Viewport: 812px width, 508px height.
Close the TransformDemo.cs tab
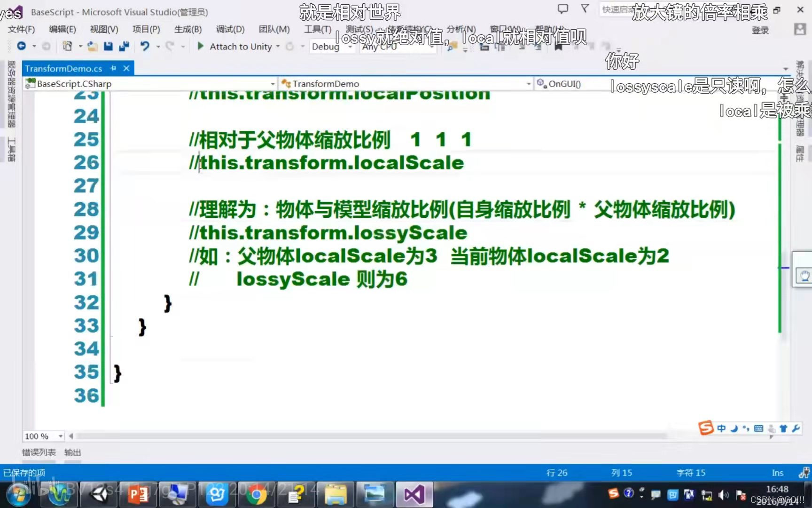pyautogui.click(x=126, y=68)
